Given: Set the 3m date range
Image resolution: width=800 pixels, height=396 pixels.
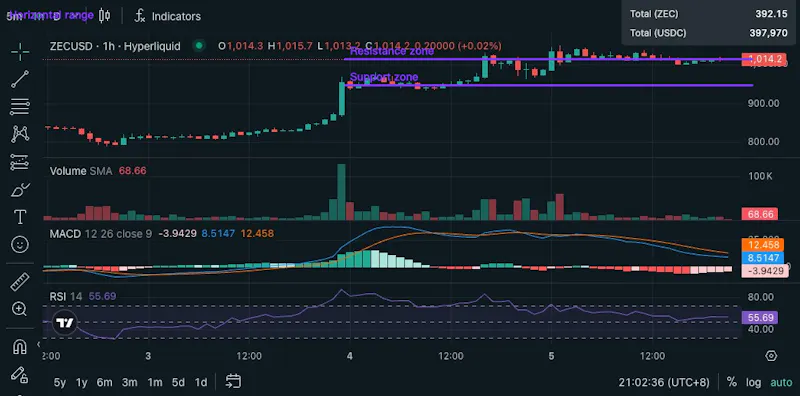Looking at the screenshot, I should [x=130, y=382].
